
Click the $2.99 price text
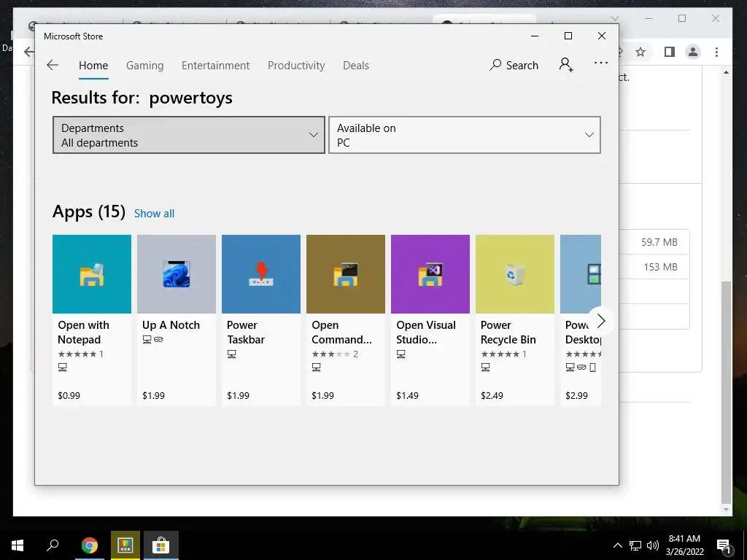576,395
